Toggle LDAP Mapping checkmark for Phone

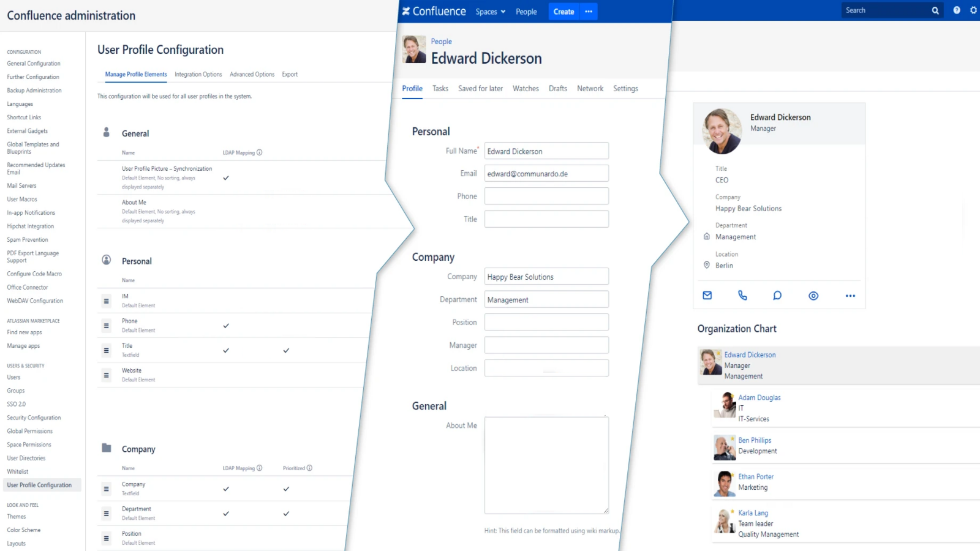point(226,326)
